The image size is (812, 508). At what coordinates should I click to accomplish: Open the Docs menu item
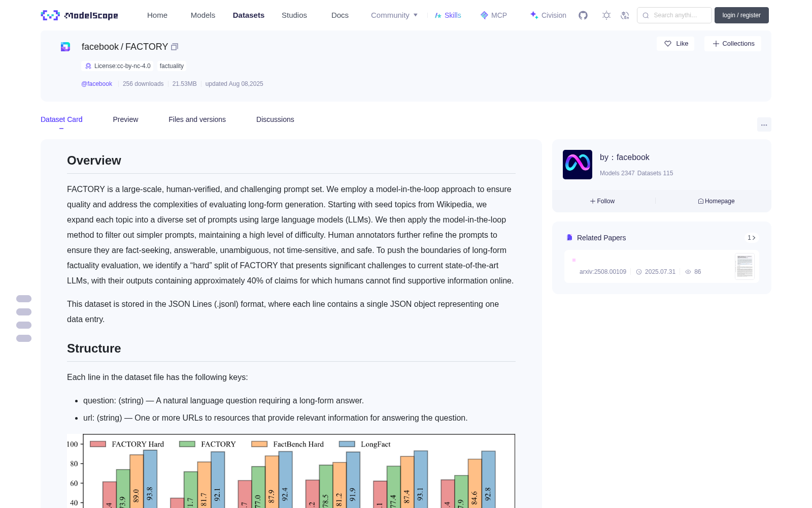(340, 15)
